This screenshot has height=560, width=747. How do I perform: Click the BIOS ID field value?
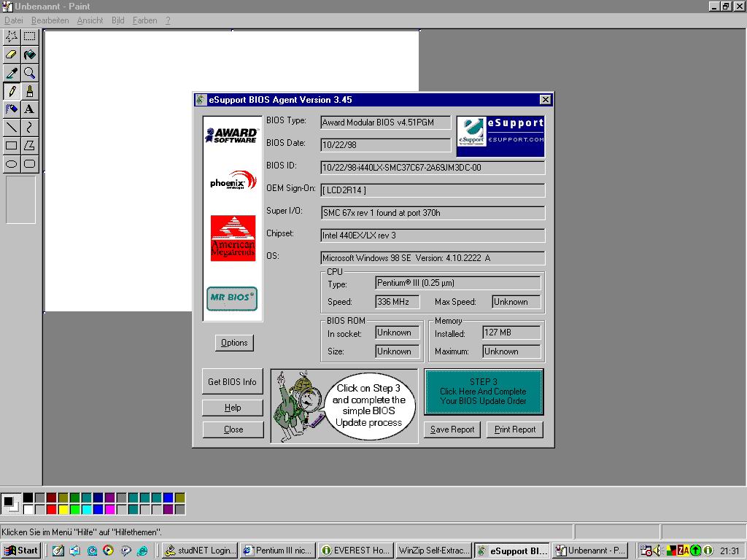click(x=433, y=168)
